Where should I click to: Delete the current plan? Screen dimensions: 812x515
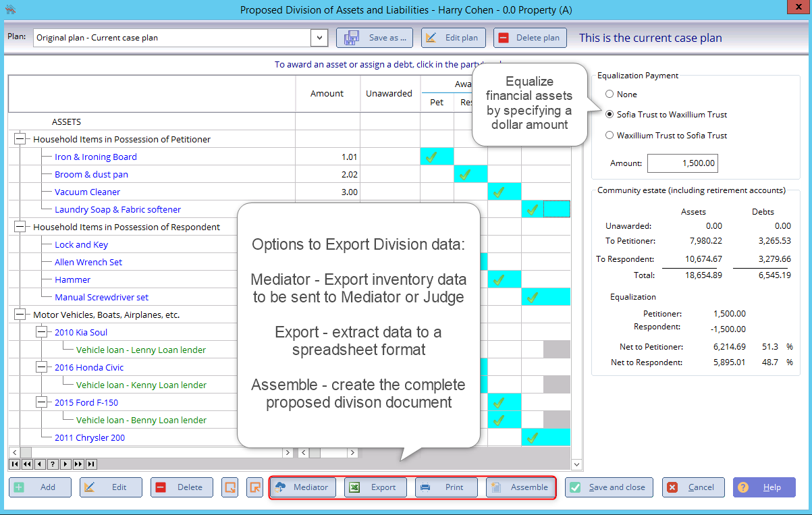529,38
